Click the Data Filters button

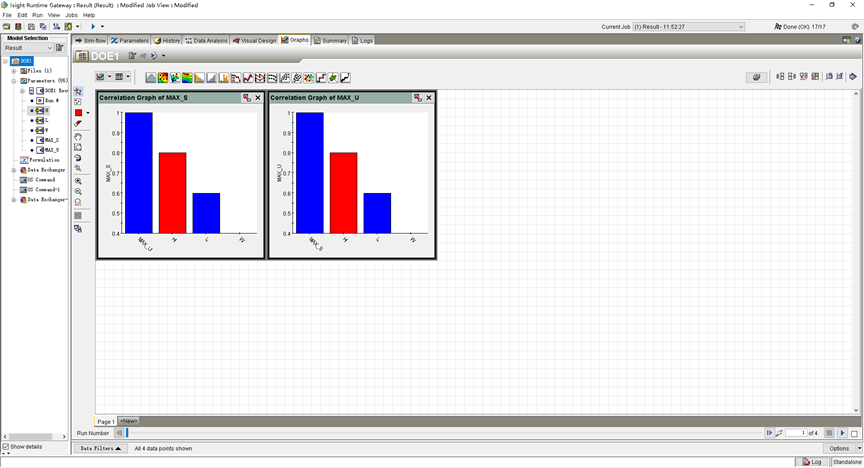click(x=100, y=449)
